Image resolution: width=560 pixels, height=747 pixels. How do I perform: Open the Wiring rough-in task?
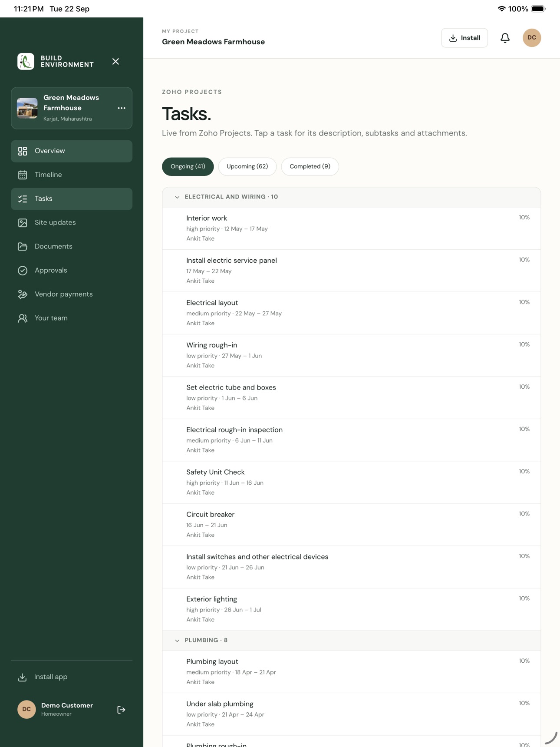coord(352,355)
